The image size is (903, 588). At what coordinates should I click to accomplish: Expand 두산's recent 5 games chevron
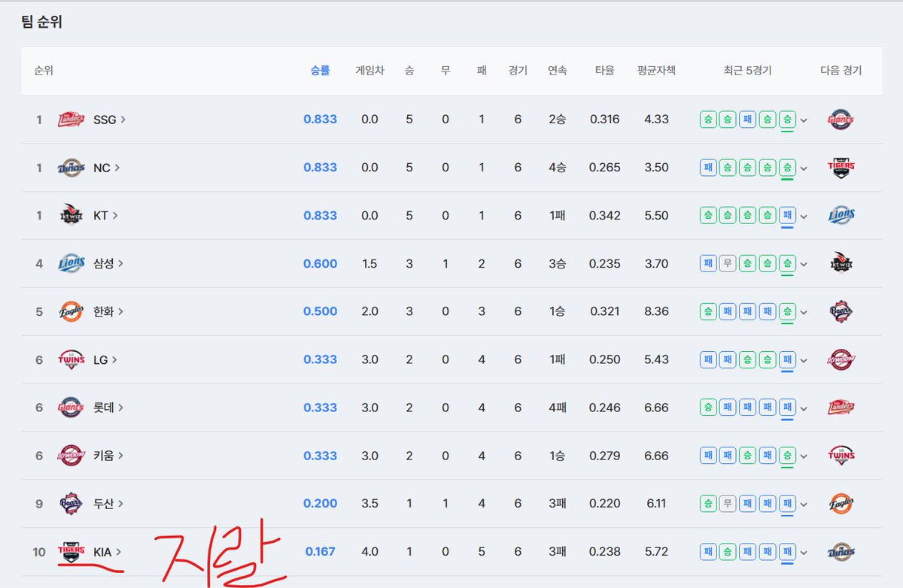pyautogui.click(x=804, y=505)
